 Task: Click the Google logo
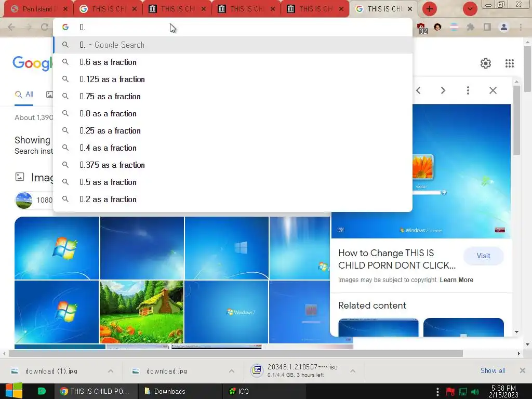(33, 63)
